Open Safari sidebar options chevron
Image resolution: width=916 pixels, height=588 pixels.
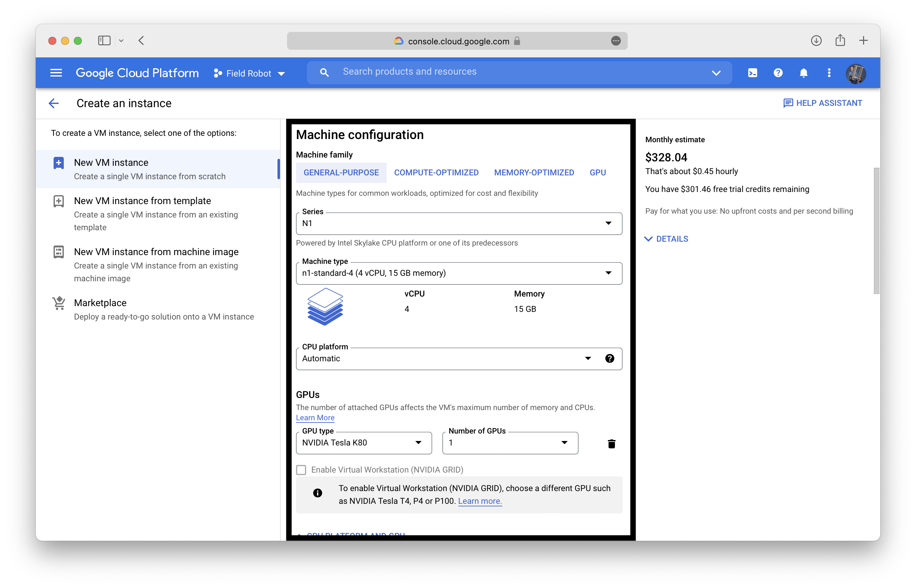pos(121,40)
